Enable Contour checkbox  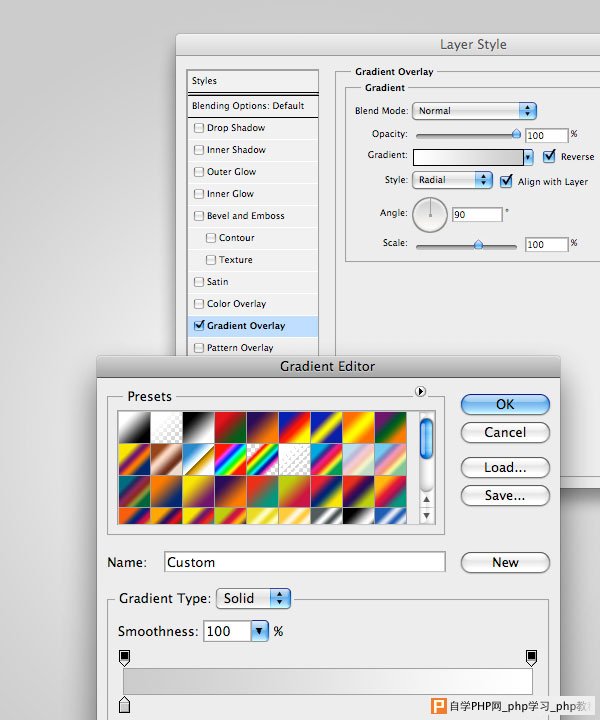pos(211,238)
